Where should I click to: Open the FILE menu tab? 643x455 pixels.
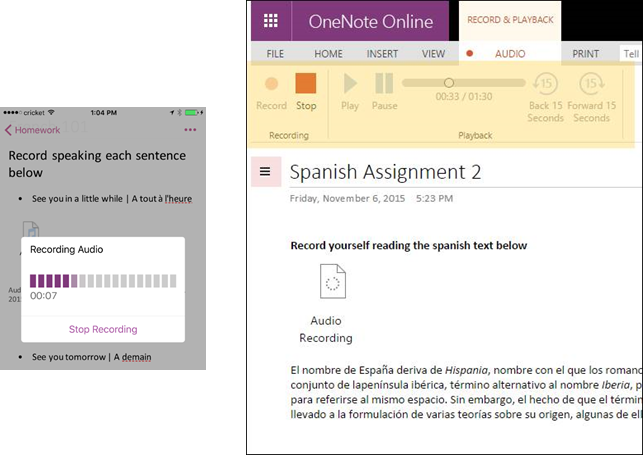[275, 54]
